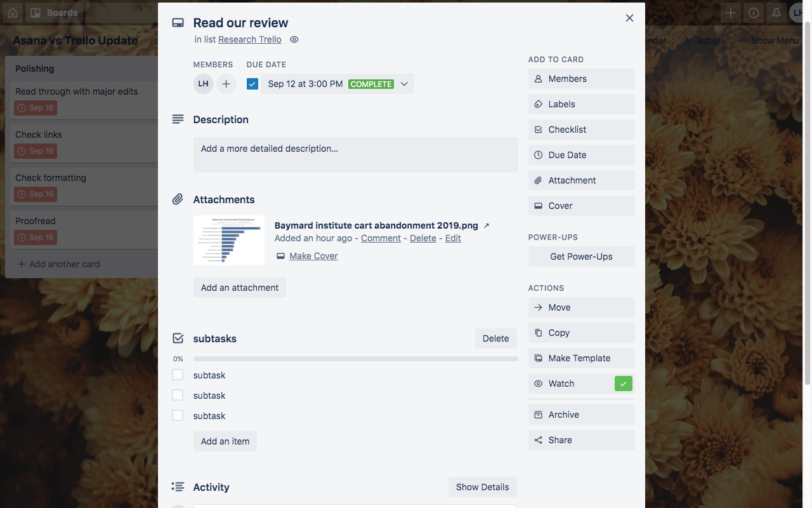Open Attachment option in sidebar
The image size is (812, 508).
click(581, 180)
